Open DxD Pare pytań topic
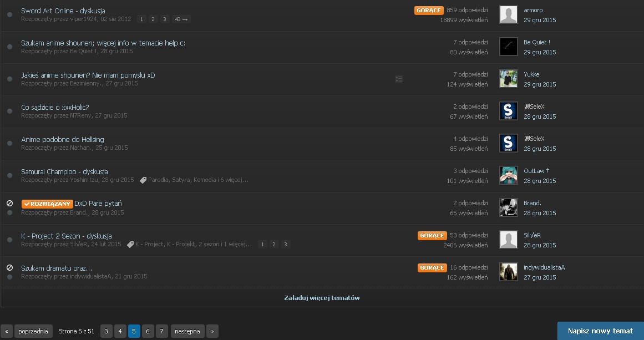644x340 pixels. click(x=98, y=204)
